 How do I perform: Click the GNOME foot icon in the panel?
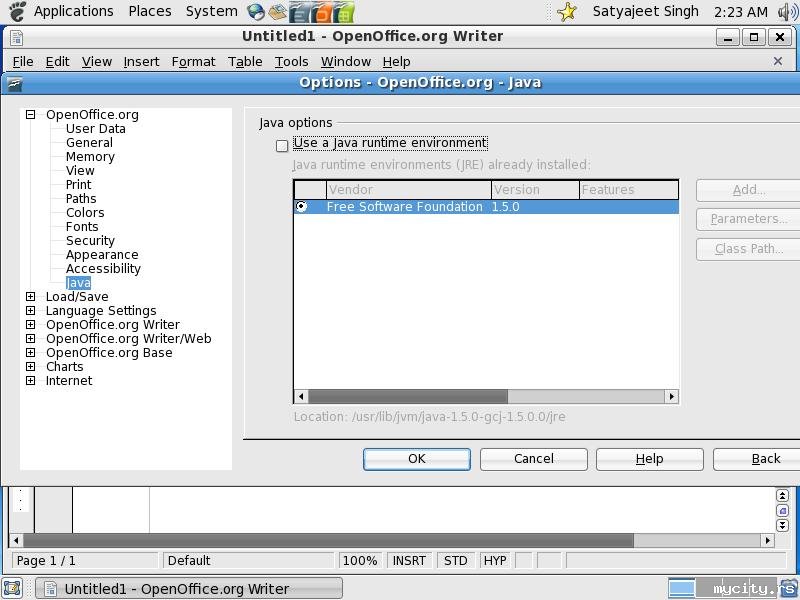(x=17, y=11)
